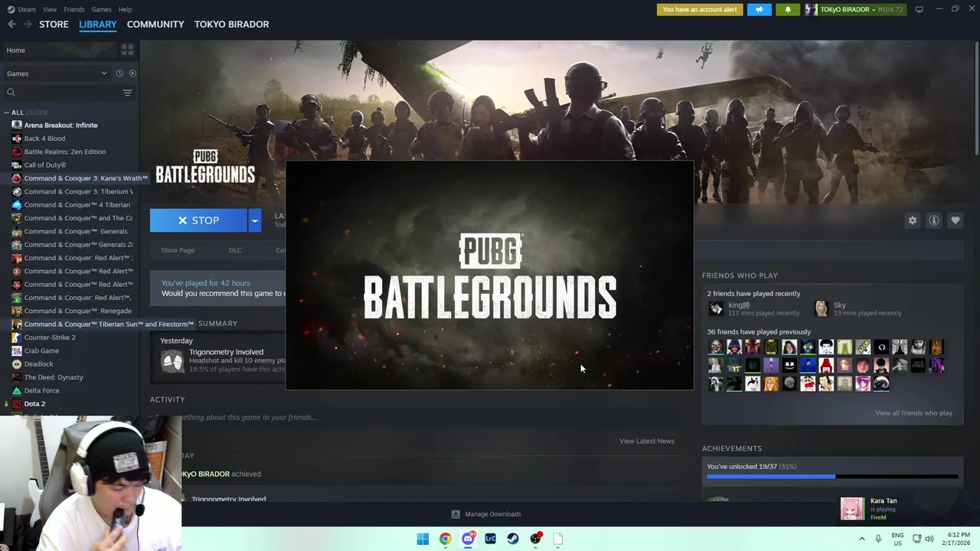Screen dimensions: 980x551
Task: Select Deadlock in library
Action: tap(38, 364)
